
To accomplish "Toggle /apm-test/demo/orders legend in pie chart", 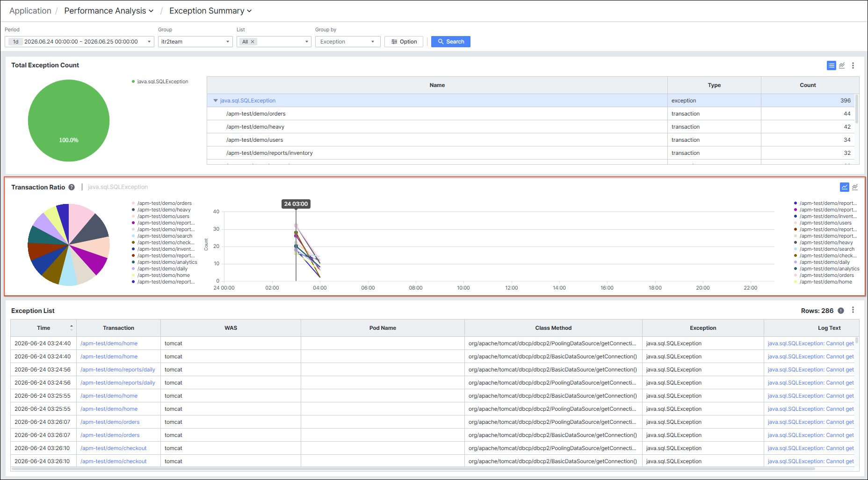I will (x=162, y=203).
